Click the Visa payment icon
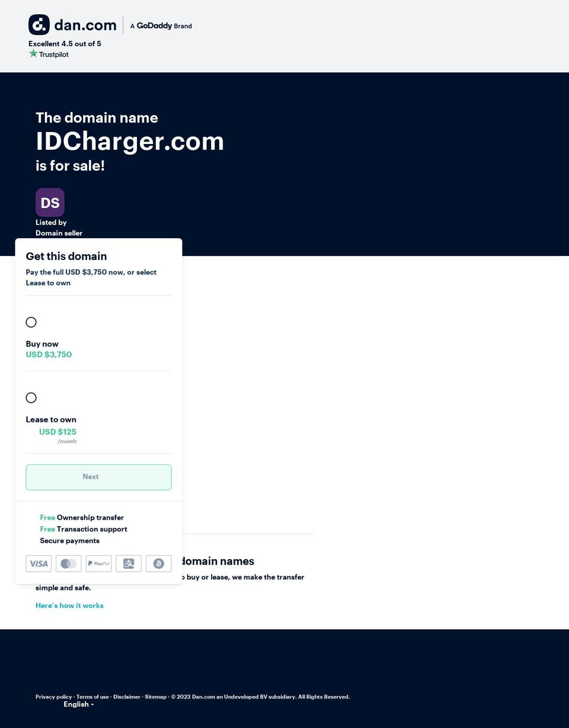 [x=39, y=563]
